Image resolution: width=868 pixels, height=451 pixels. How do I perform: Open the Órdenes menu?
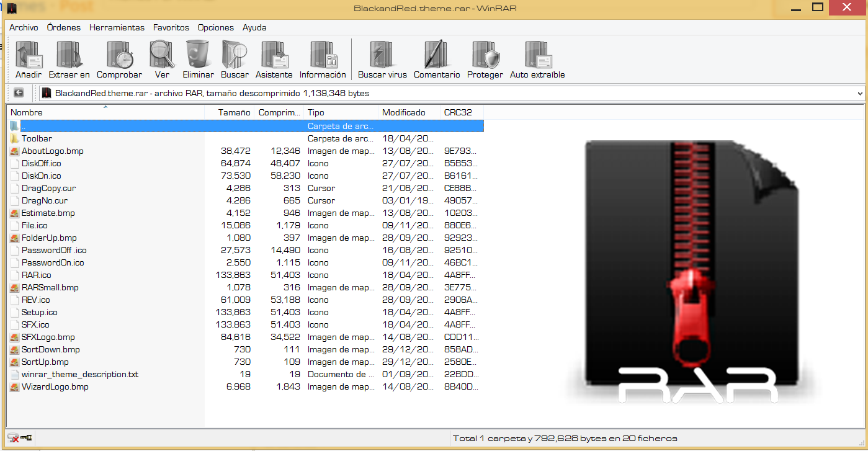point(63,27)
